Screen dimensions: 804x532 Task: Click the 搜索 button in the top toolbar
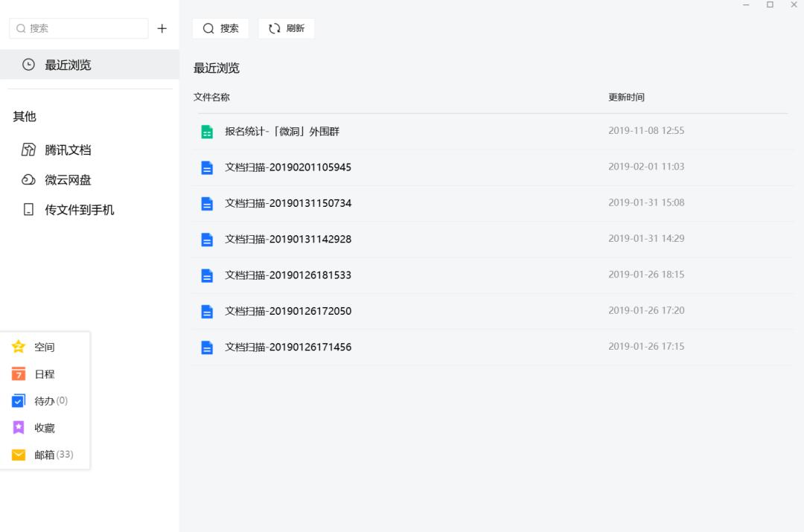pos(220,28)
